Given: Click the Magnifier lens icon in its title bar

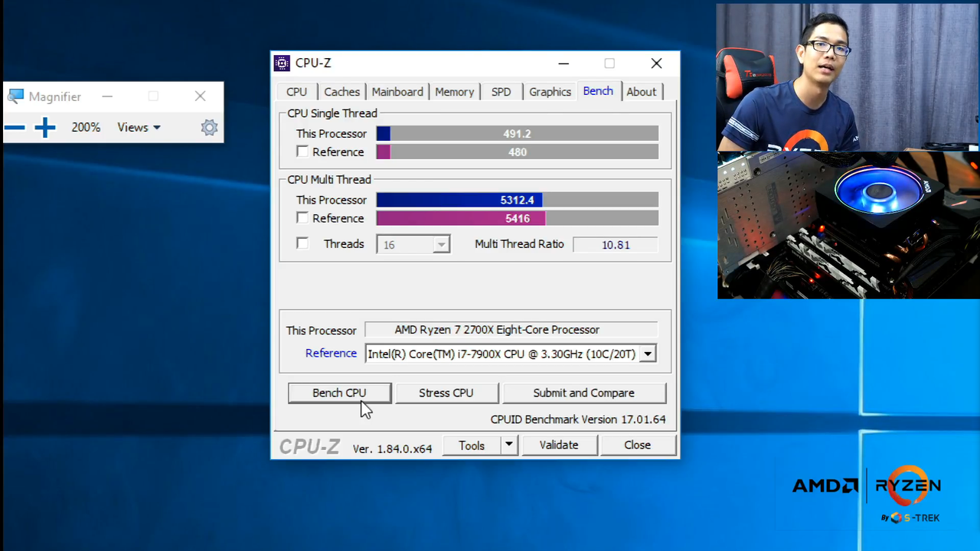Looking at the screenshot, I should point(16,96).
